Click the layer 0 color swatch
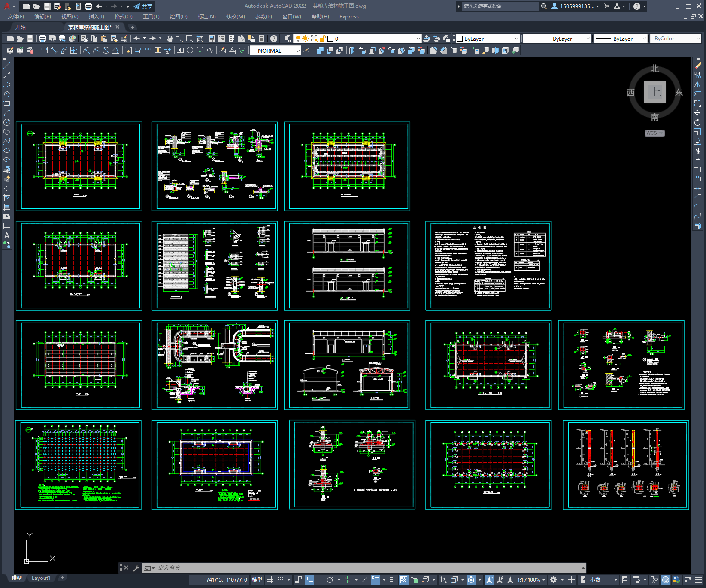 coord(330,39)
